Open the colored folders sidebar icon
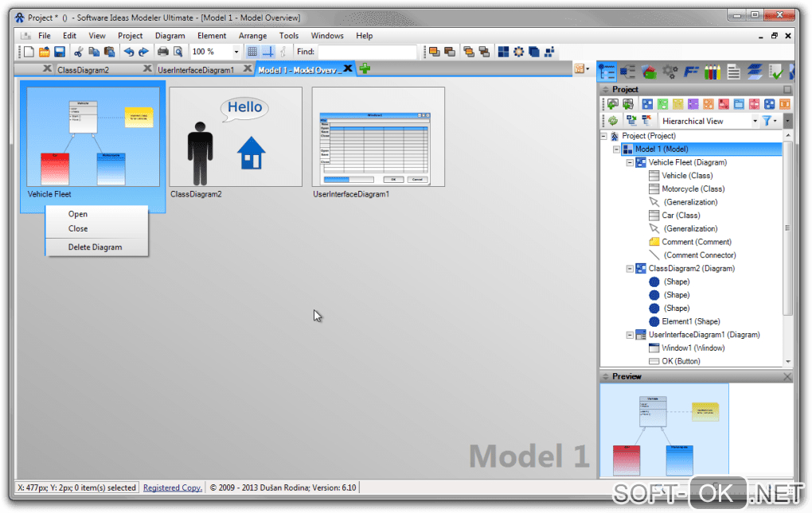 tap(649, 72)
